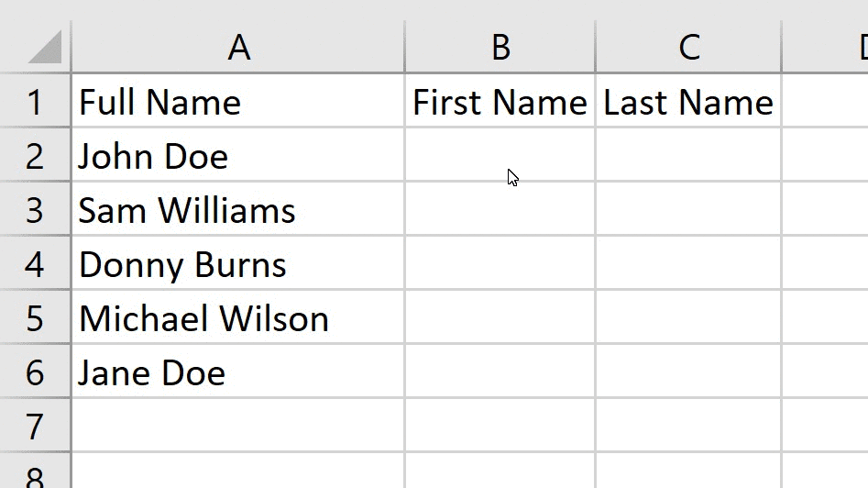Select the Jane Doe cell
This screenshot has width=868, height=488.
click(x=238, y=372)
